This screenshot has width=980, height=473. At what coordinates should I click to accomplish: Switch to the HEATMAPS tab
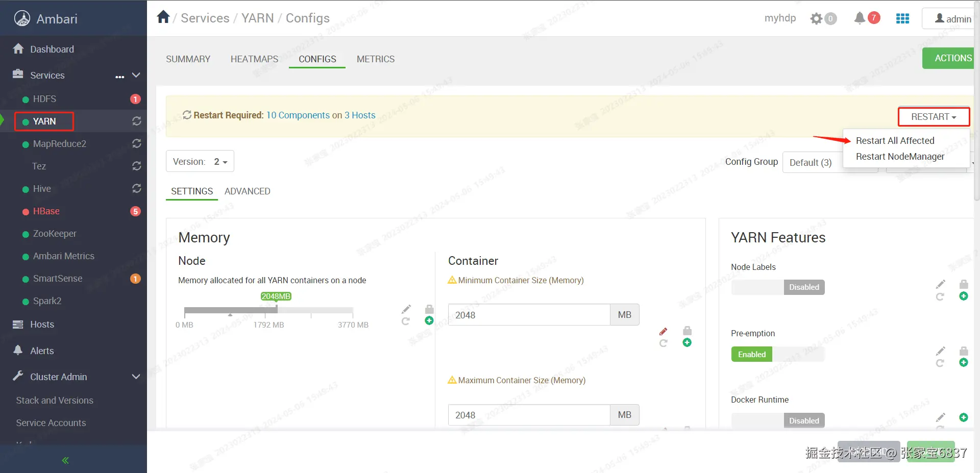pos(254,59)
